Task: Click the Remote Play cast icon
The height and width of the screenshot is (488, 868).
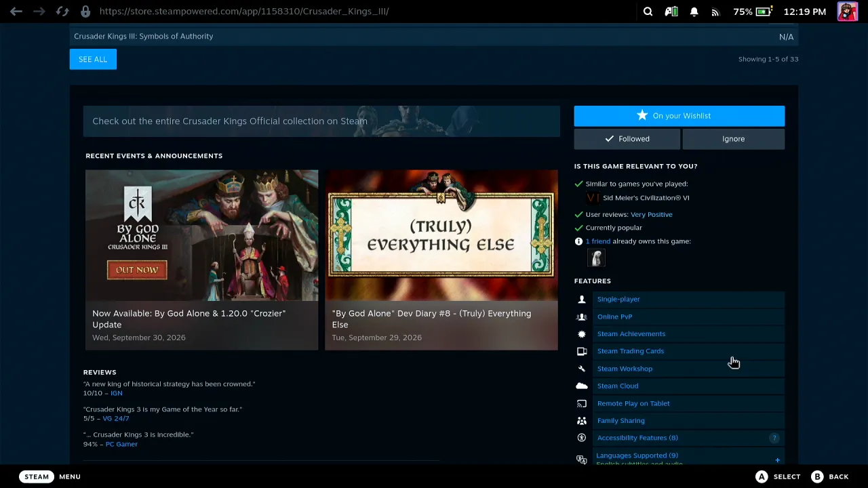Action: [x=582, y=403]
